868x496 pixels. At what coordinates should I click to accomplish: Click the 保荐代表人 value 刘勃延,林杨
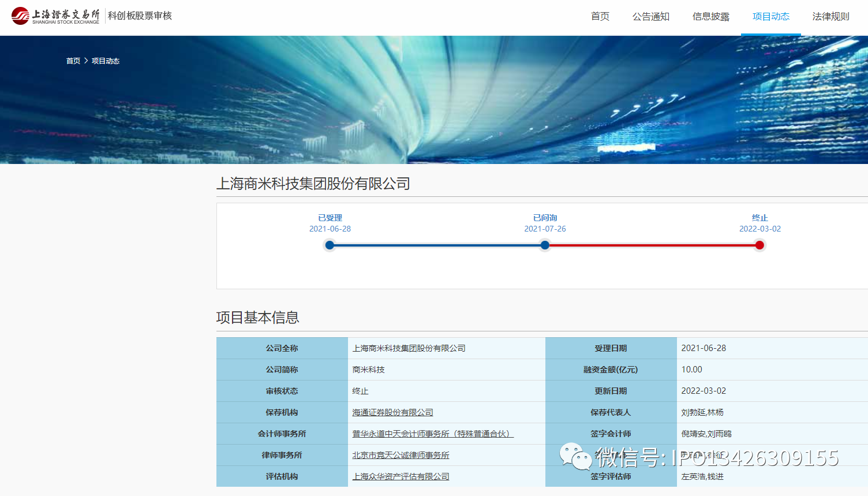702,412
